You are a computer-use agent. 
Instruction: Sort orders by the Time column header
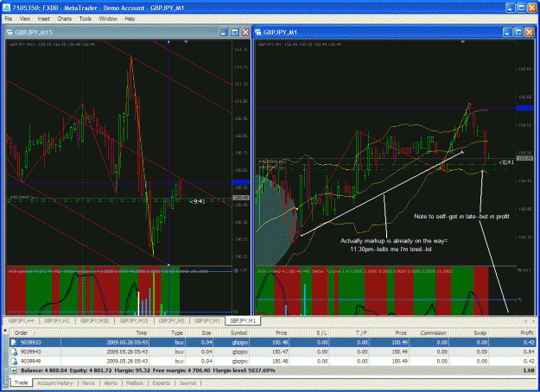[x=141, y=332]
